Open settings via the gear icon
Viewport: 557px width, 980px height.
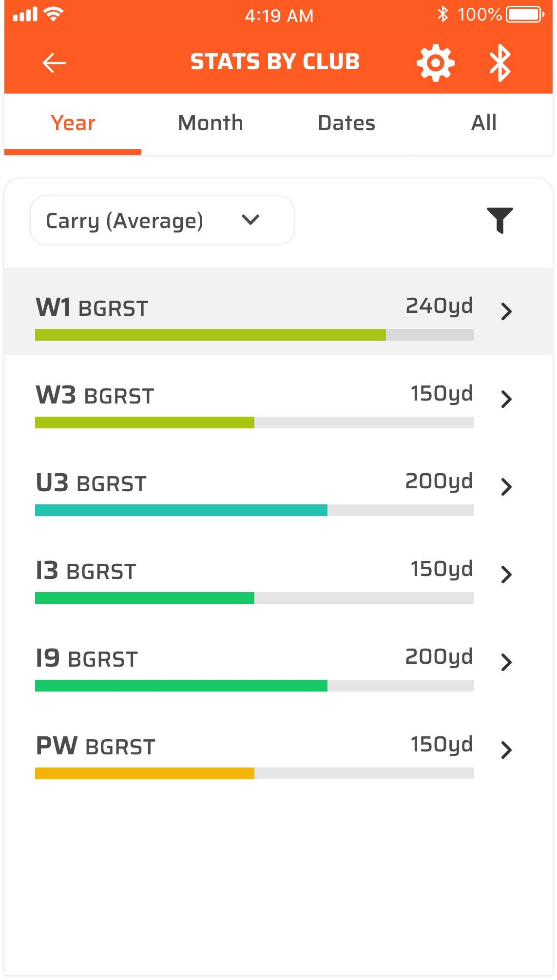(x=435, y=63)
